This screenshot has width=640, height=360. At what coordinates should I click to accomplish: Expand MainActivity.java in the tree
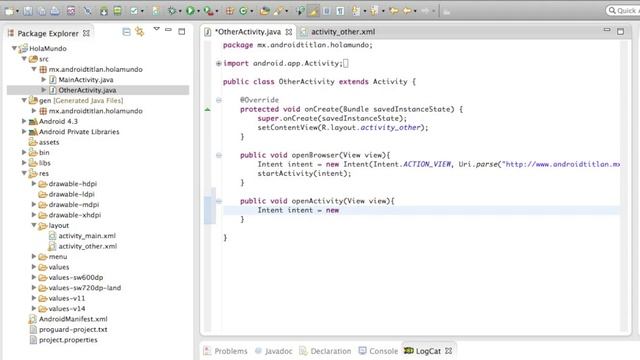pyautogui.click(x=44, y=80)
